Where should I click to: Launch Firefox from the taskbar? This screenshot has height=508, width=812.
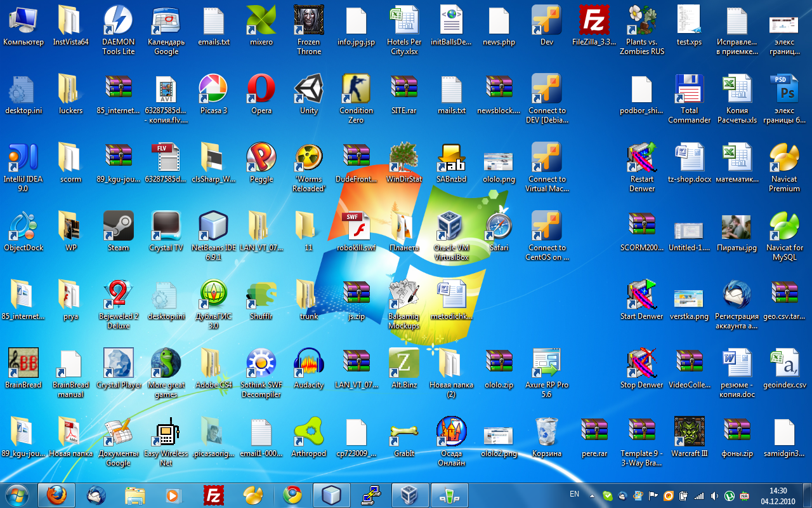(x=56, y=494)
